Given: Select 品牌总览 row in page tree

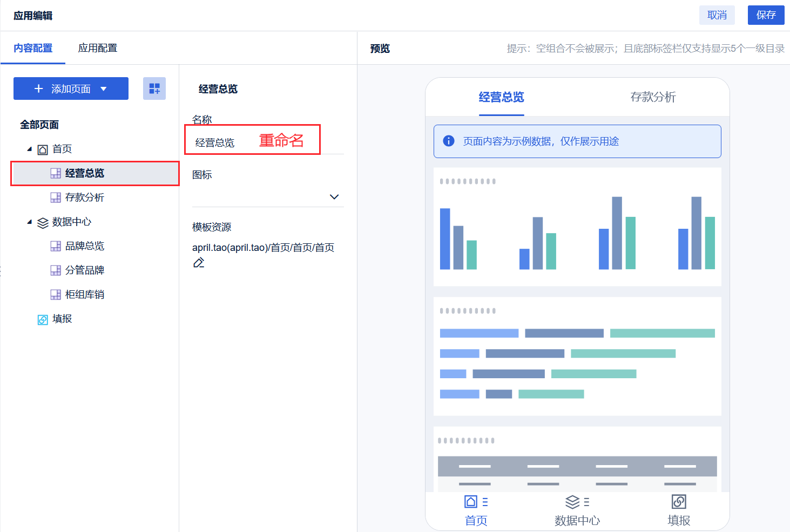Looking at the screenshot, I should (x=95, y=246).
